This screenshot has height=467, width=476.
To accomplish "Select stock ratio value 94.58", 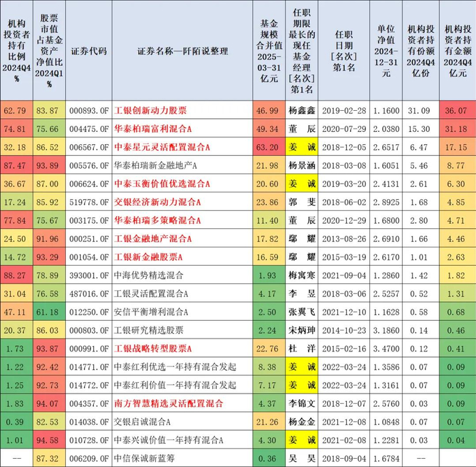I will (48, 440).
